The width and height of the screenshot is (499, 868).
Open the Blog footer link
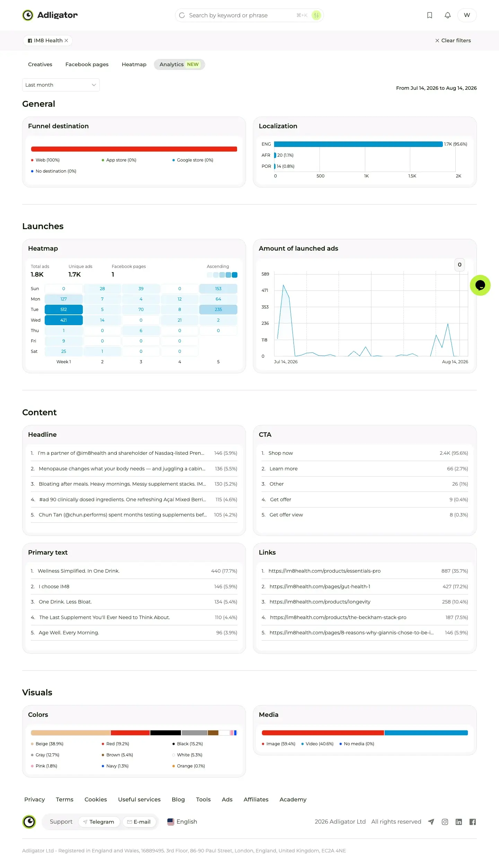[178, 799]
